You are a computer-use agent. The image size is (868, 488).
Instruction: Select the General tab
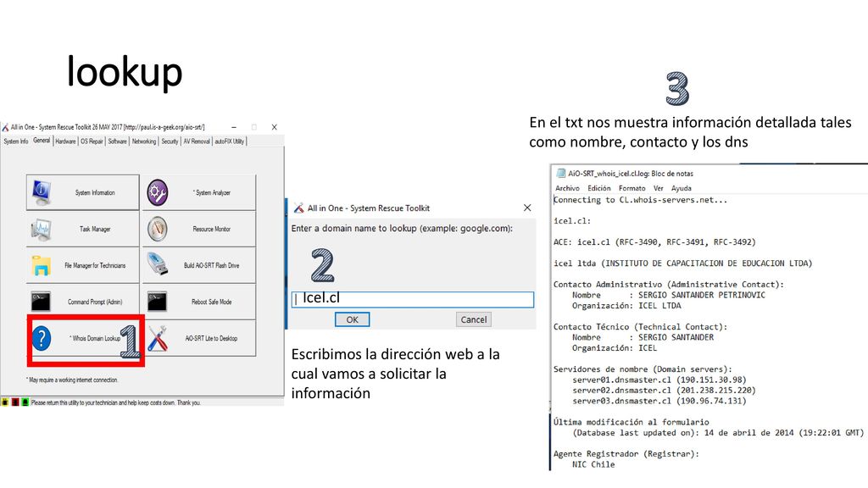pos(42,141)
